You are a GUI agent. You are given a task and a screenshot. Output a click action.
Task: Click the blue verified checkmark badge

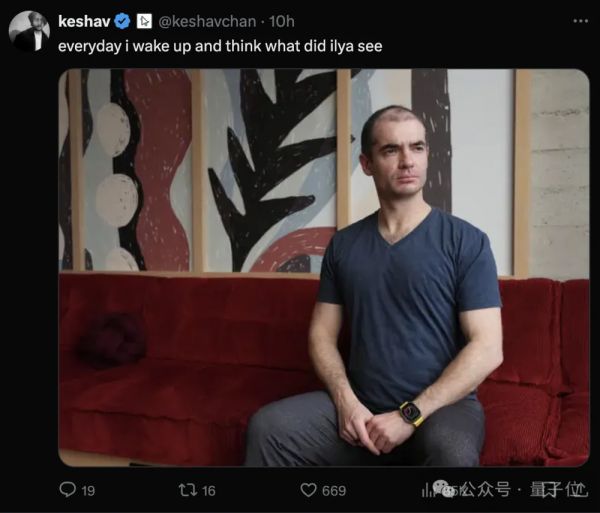[x=123, y=20]
